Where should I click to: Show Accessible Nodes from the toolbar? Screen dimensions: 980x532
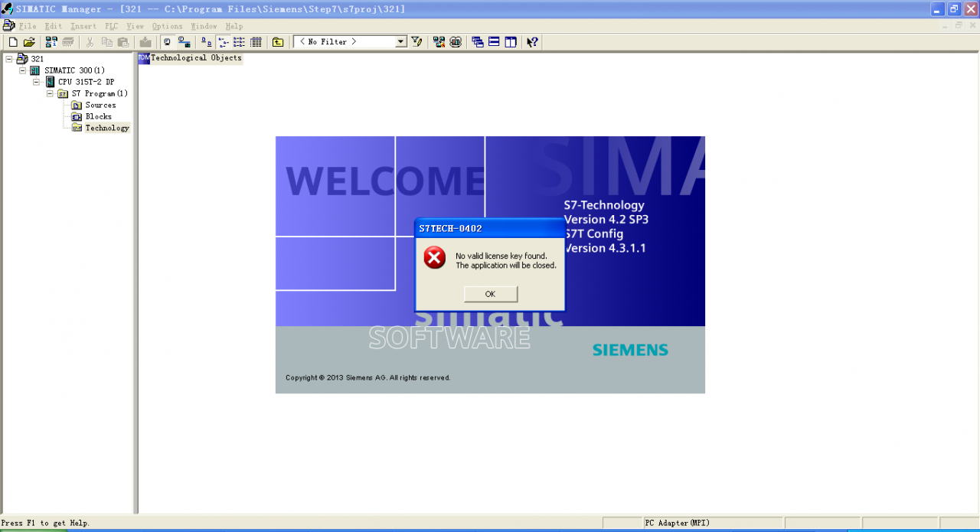[51, 42]
